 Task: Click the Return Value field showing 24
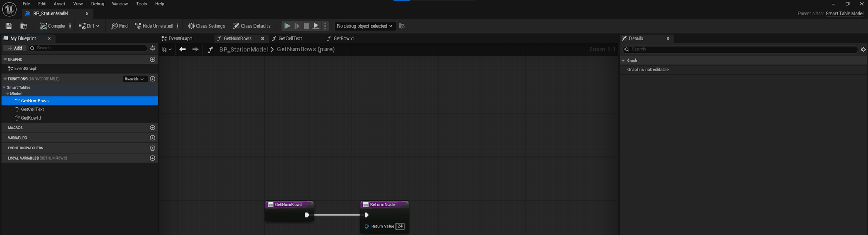point(400,226)
